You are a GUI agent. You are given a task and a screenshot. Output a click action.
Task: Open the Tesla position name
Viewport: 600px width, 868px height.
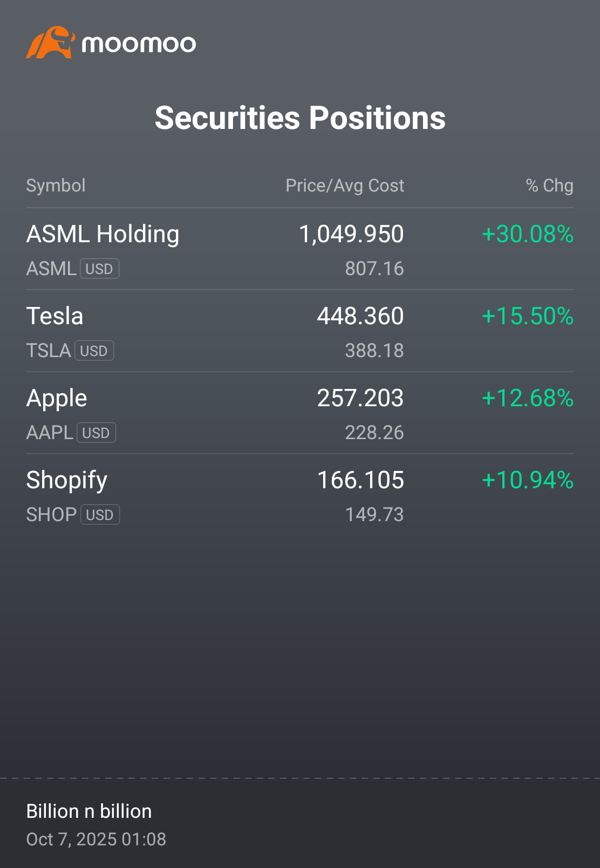coord(55,316)
